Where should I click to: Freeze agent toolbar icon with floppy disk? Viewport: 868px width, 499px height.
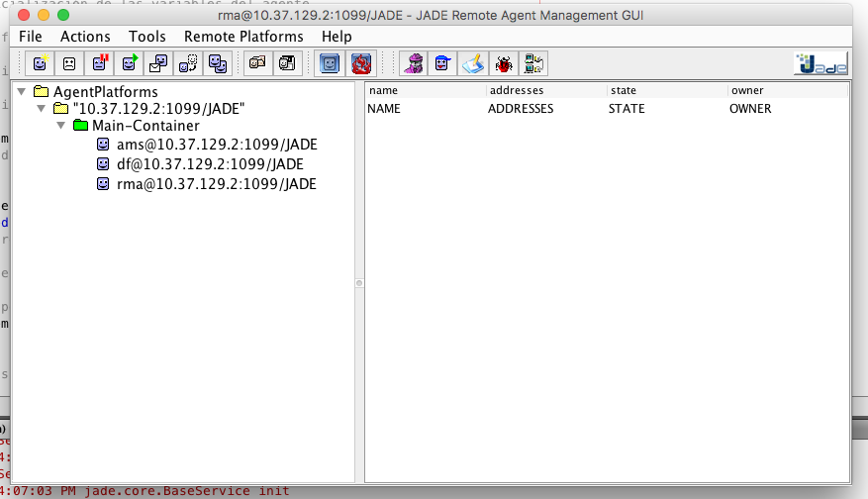click(x=287, y=63)
